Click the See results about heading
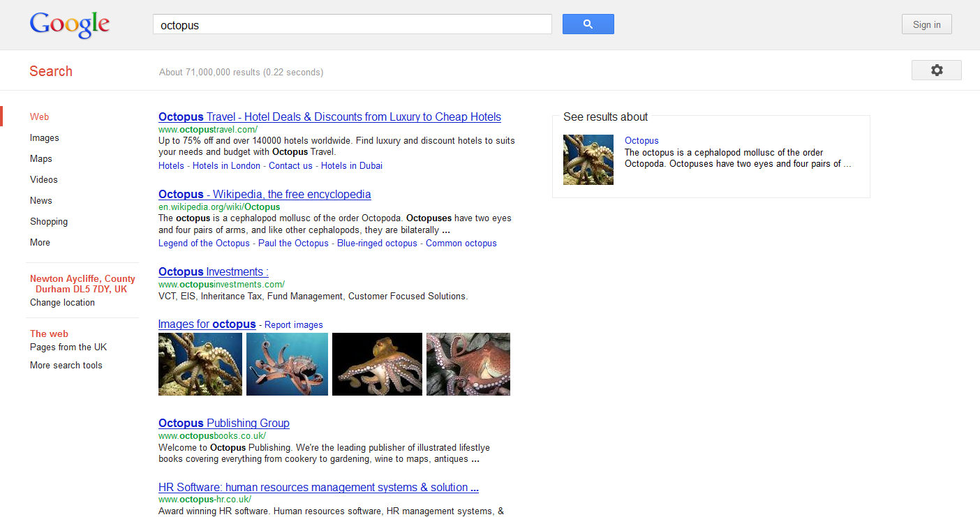Screen dimensions: 980x517 point(606,117)
